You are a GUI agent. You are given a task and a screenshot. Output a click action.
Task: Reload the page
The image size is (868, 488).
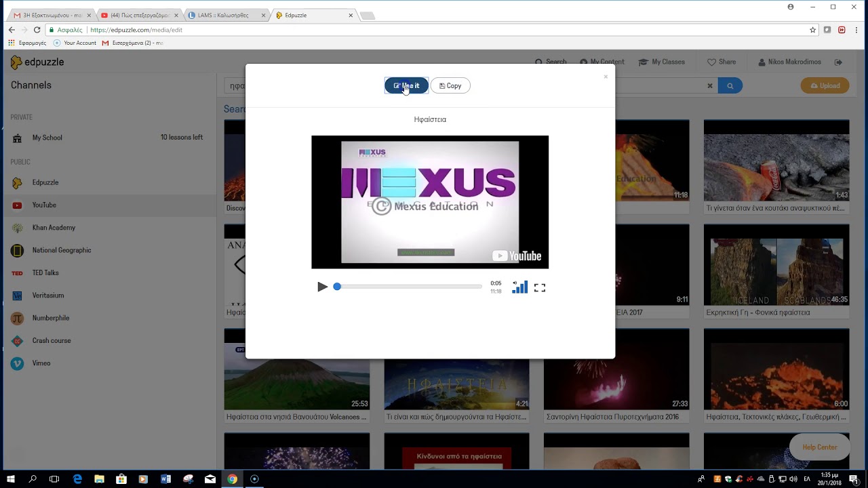pyautogui.click(x=37, y=30)
